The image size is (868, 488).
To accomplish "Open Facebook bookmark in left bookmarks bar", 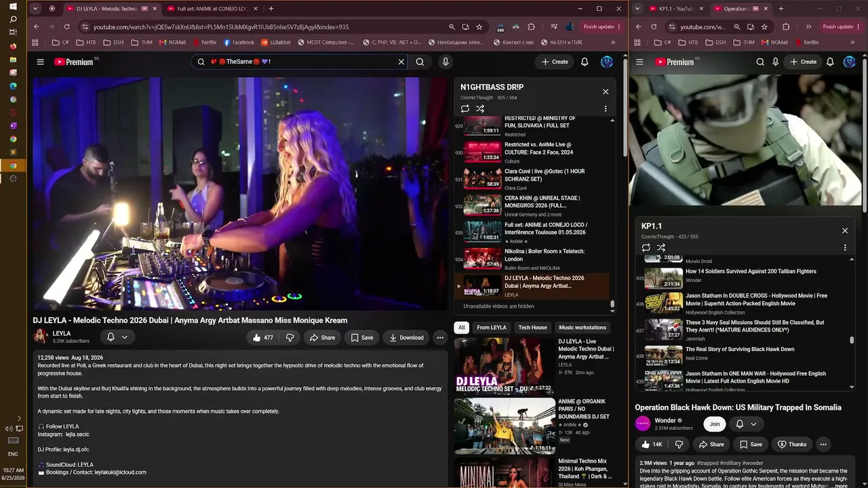I will pyautogui.click(x=239, y=42).
